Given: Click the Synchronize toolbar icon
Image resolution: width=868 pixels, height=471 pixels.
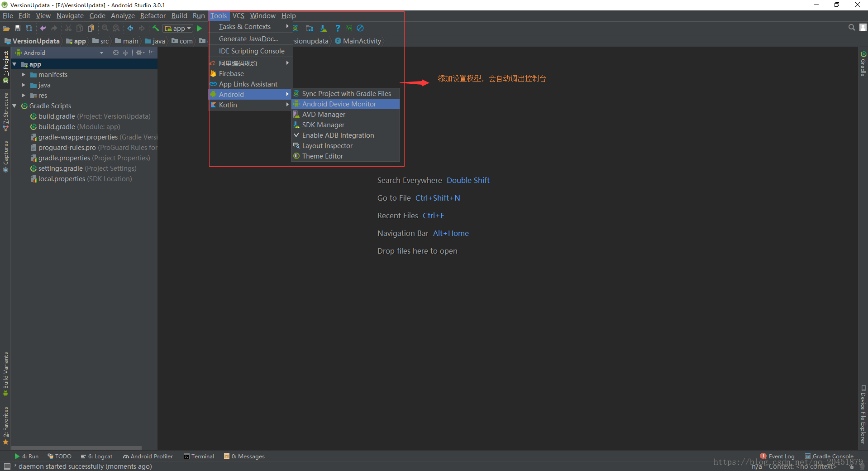Looking at the screenshot, I should 29,28.
